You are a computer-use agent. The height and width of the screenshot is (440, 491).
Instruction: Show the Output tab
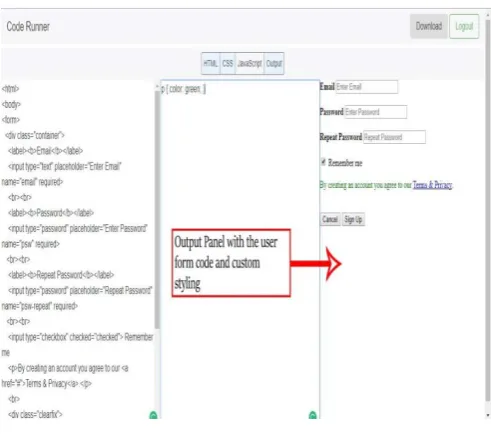pyautogui.click(x=274, y=63)
